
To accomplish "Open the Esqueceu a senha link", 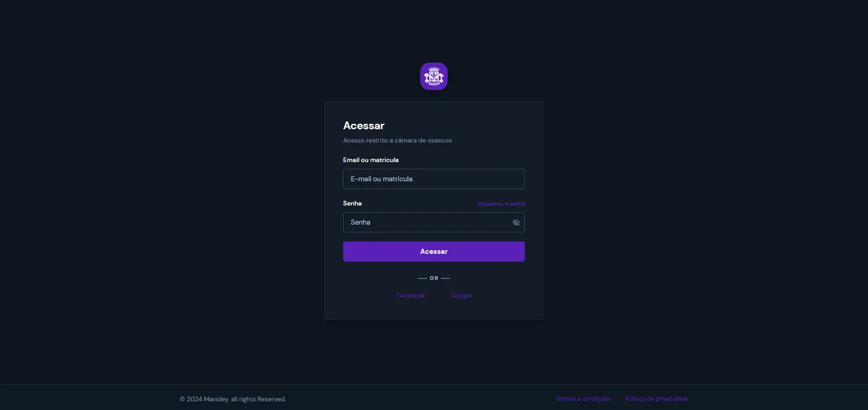I will tap(502, 204).
